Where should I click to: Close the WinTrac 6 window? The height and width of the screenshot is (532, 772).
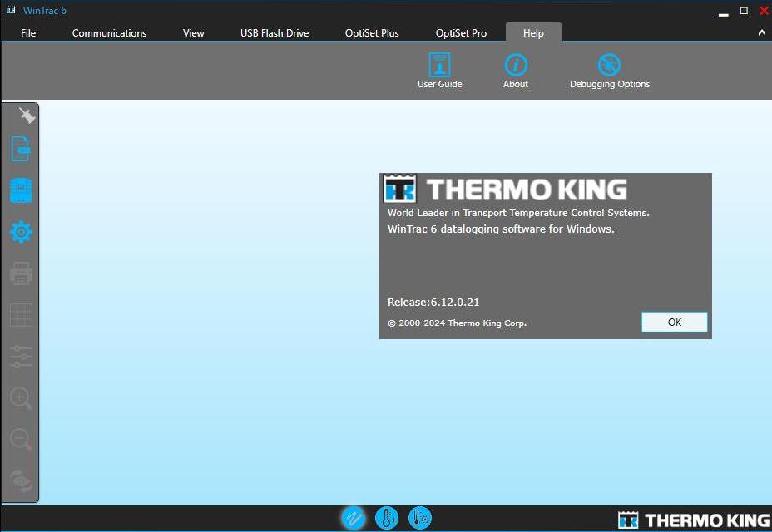click(765, 10)
